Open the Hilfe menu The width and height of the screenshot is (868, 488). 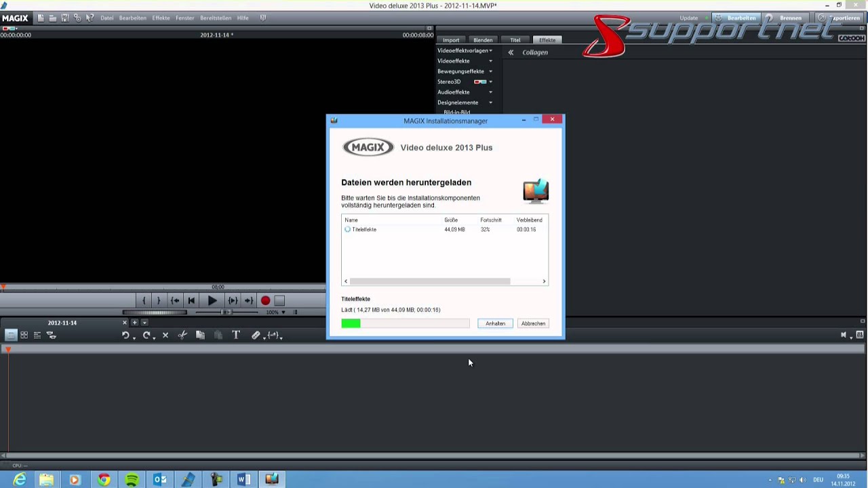click(243, 18)
